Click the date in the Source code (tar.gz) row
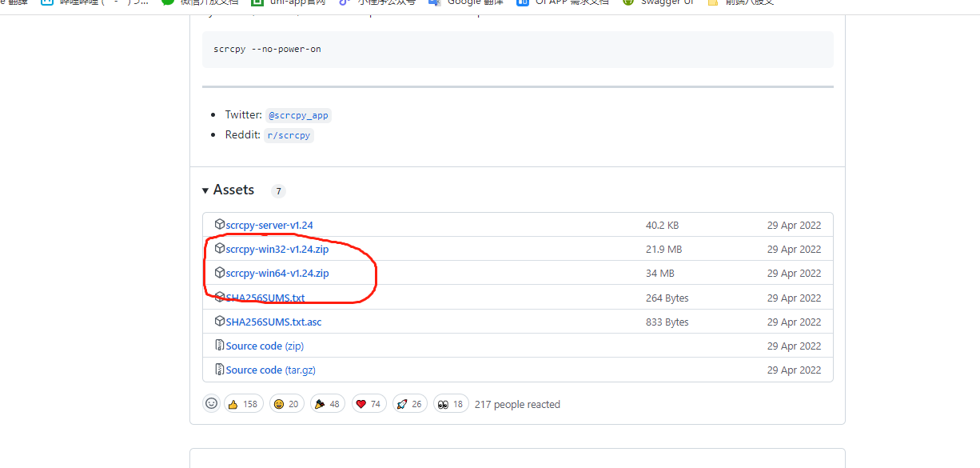Image resolution: width=980 pixels, height=468 pixels. 795,370
